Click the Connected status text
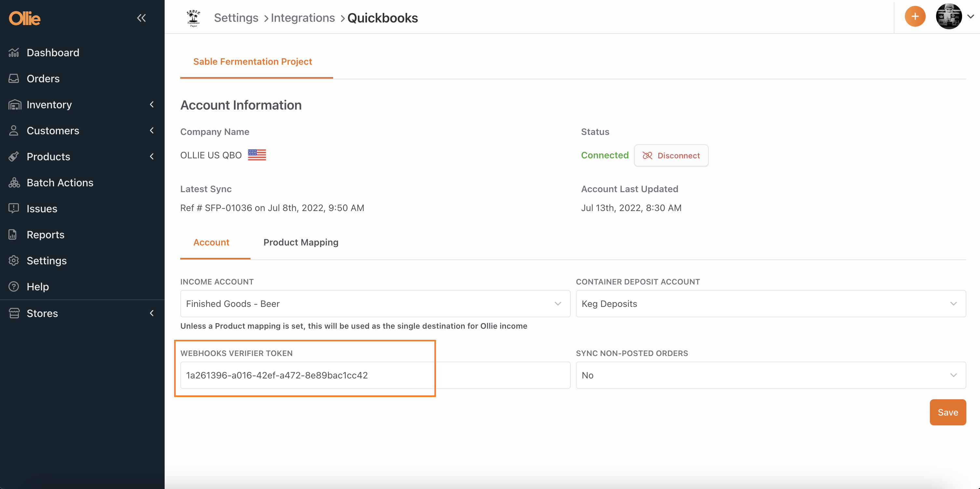Image resolution: width=980 pixels, height=489 pixels. tap(605, 155)
